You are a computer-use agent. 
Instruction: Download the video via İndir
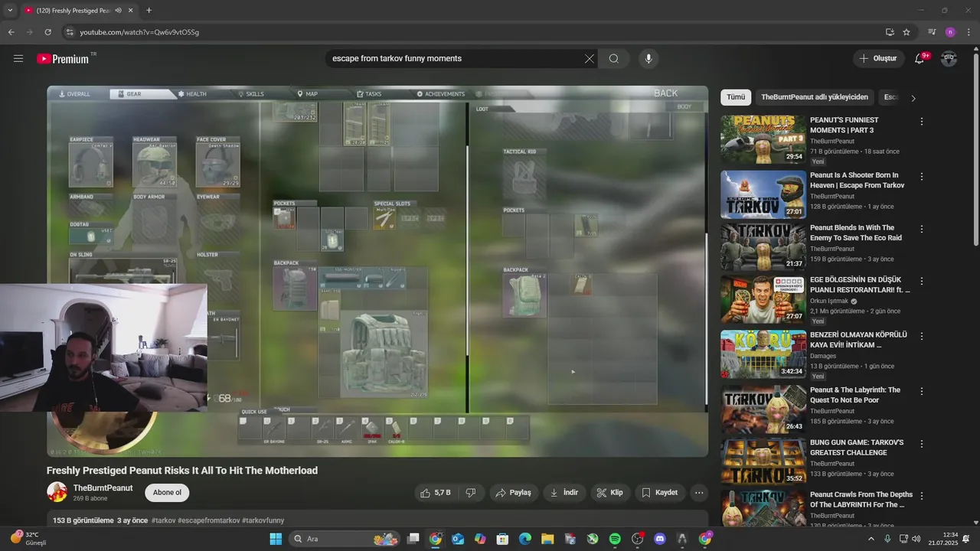pyautogui.click(x=564, y=493)
